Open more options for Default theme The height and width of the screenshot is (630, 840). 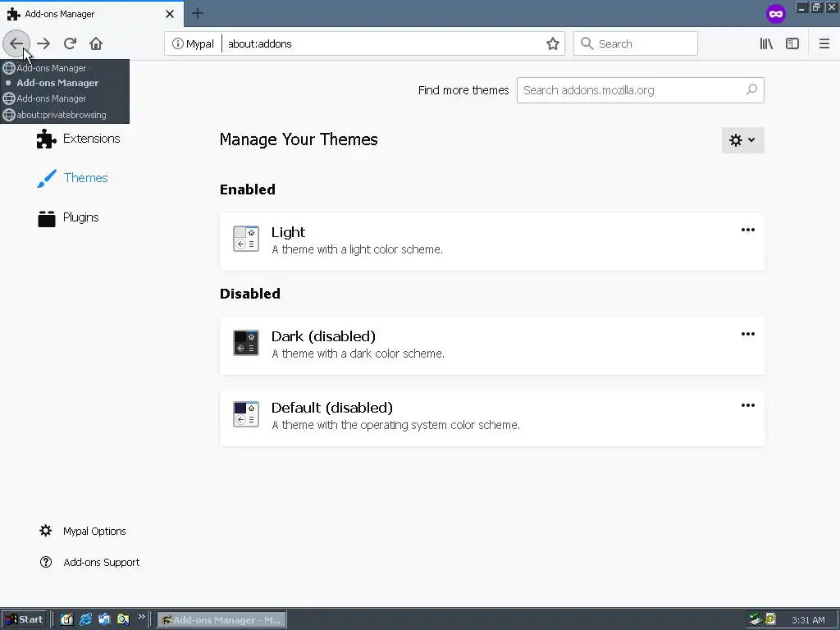[x=748, y=405]
